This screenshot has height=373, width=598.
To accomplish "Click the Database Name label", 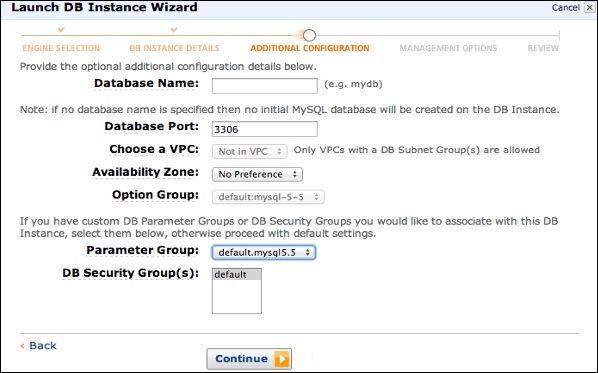I will point(146,84).
